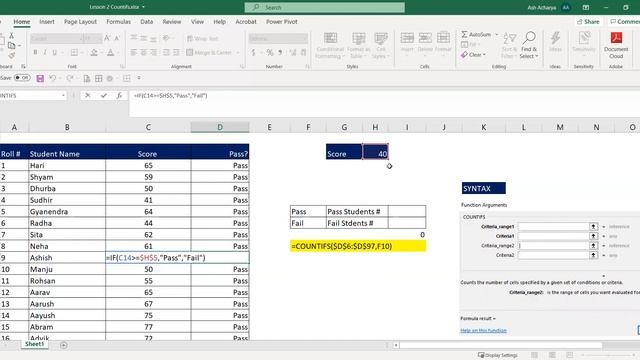This screenshot has width=640, height=360.
Task: Cancel formula entry with the X icon
Action: tap(87, 96)
